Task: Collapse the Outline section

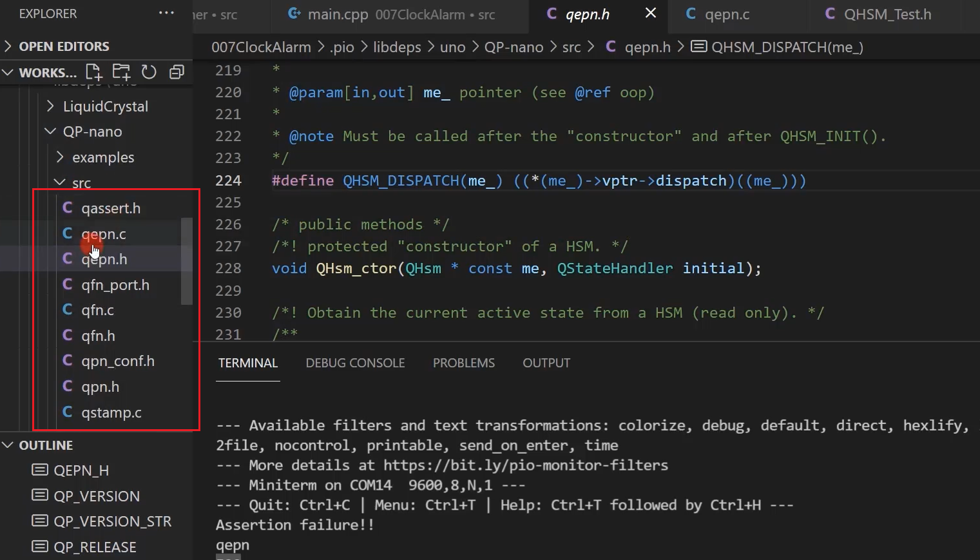Action: point(97,445)
